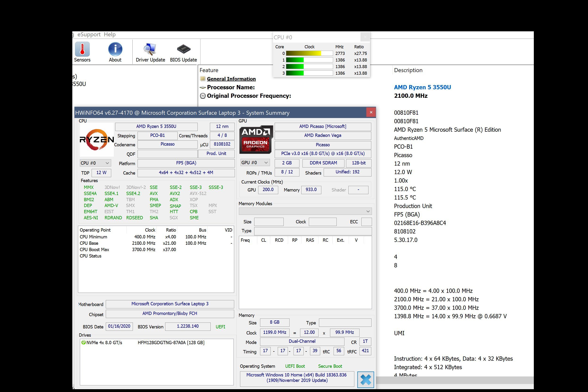Screen dimensions: 588x392
Task: Click the General Information folder icon
Action: click(x=203, y=79)
